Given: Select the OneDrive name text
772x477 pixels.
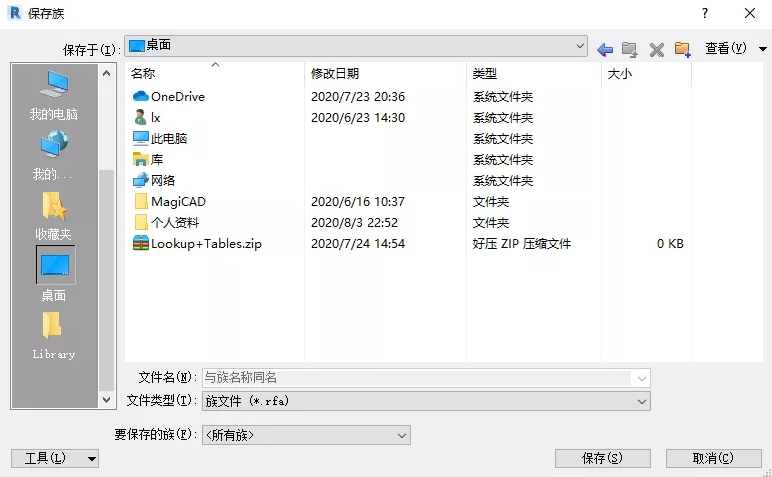Looking at the screenshot, I should tap(178, 96).
